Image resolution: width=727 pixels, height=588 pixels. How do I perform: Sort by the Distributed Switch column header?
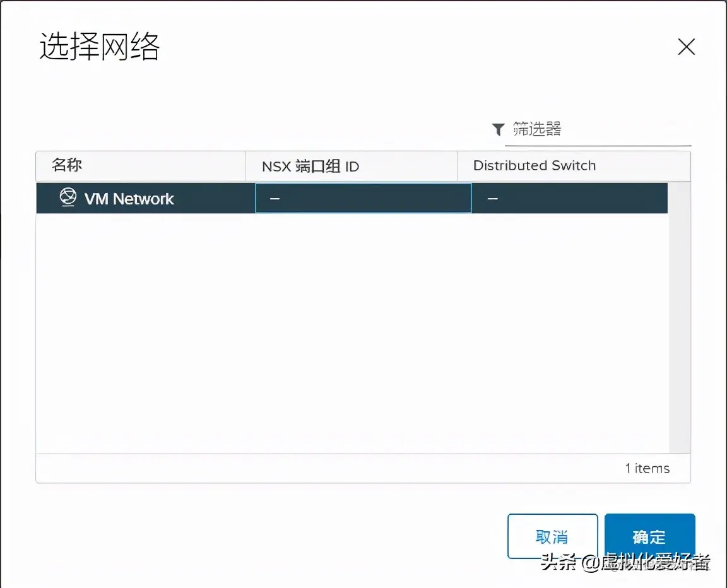tap(534, 165)
